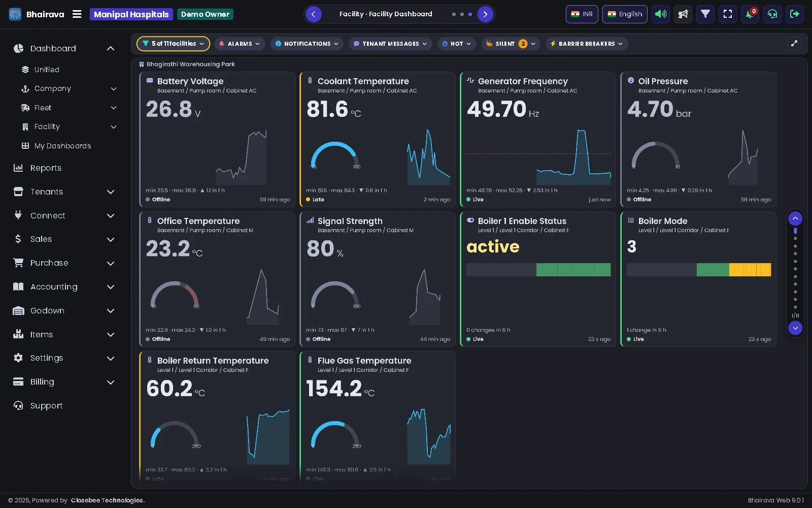Open 5 of 11 facilities filter
The height and width of the screenshot is (508, 812).
173,44
